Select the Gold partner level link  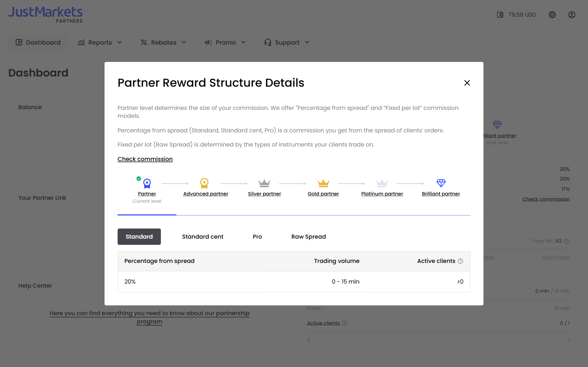tap(323, 194)
